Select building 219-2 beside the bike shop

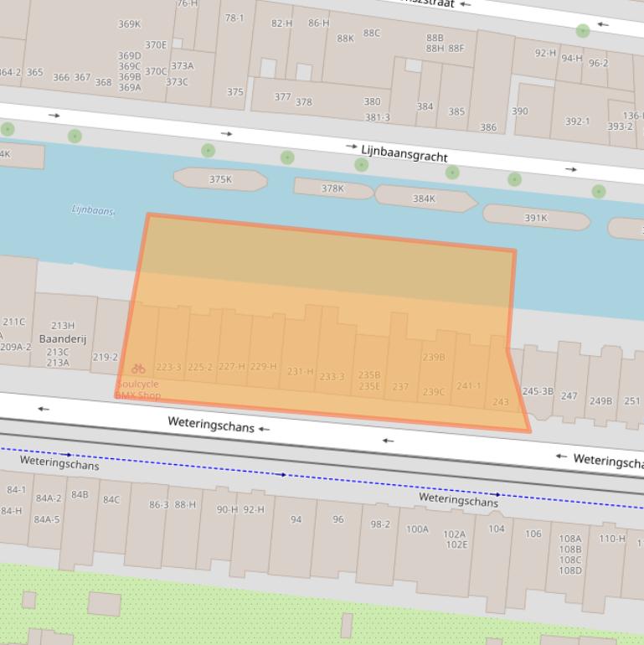[x=105, y=357]
